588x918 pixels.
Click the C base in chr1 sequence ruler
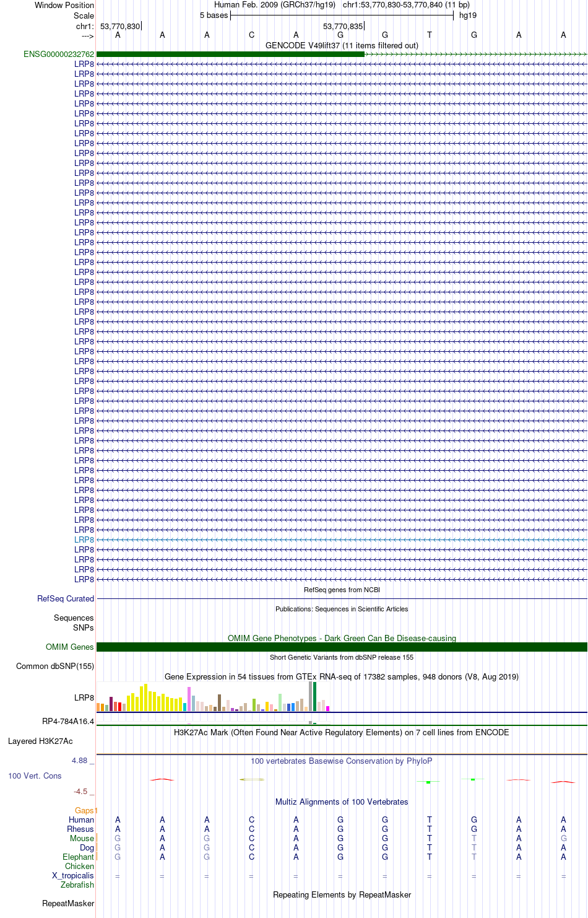pos(251,35)
